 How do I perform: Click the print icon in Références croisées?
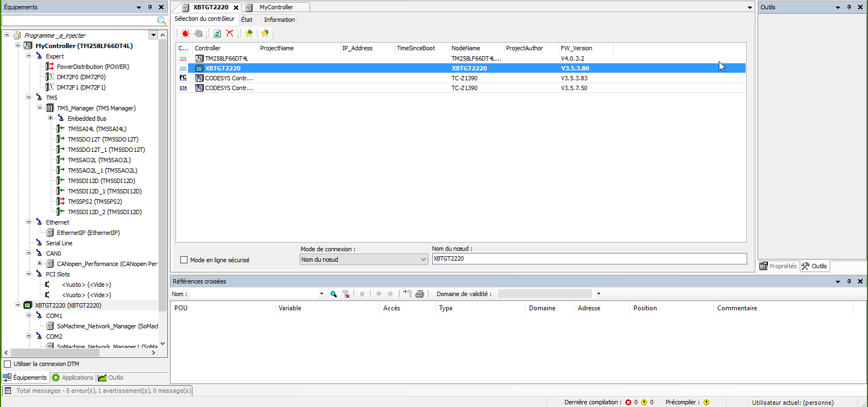coord(420,294)
